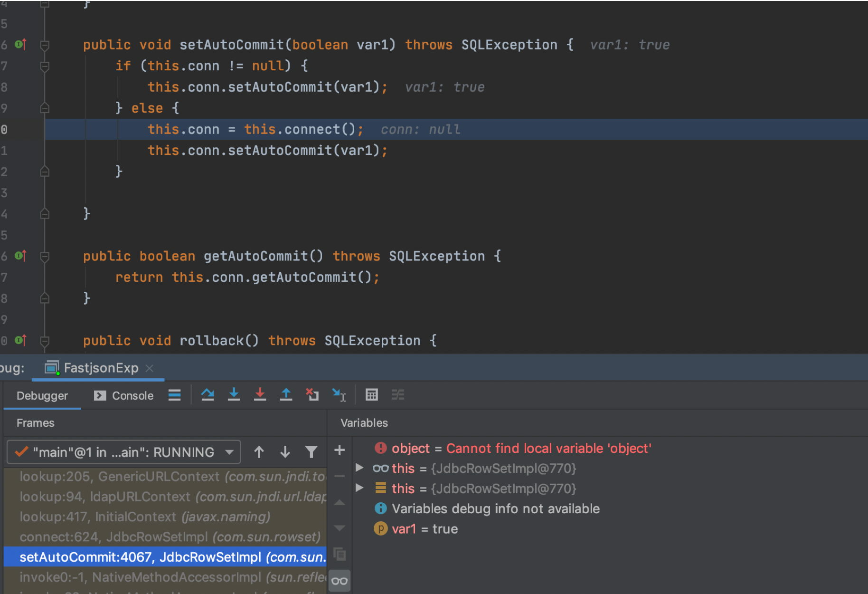Click the Step Over debugger icon
Viewport: 868px width, 594px height.
click(x=208, y=395)
